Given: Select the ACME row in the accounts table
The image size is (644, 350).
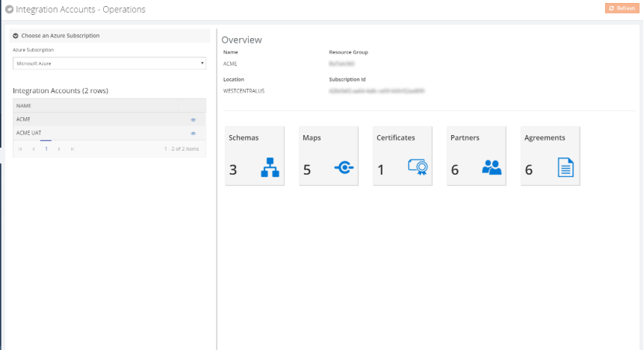Looking at the screenshot, I should tap(109, 119).
